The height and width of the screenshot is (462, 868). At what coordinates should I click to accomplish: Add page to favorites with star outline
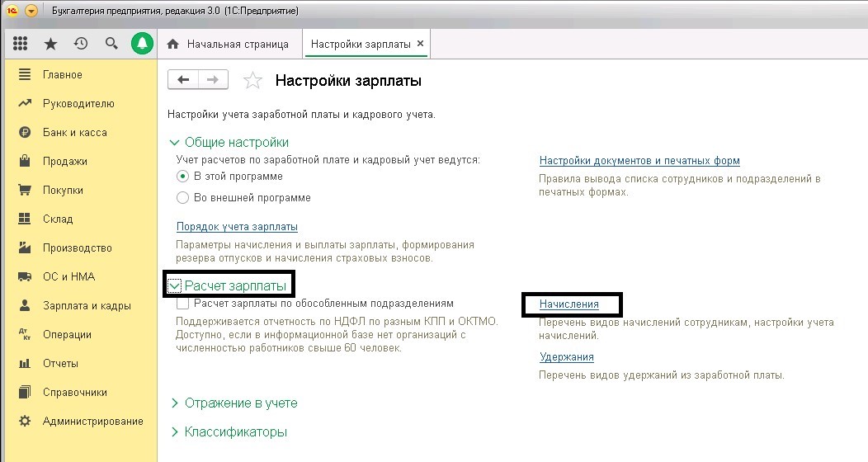pyautogui.click(x=252, y=81)
